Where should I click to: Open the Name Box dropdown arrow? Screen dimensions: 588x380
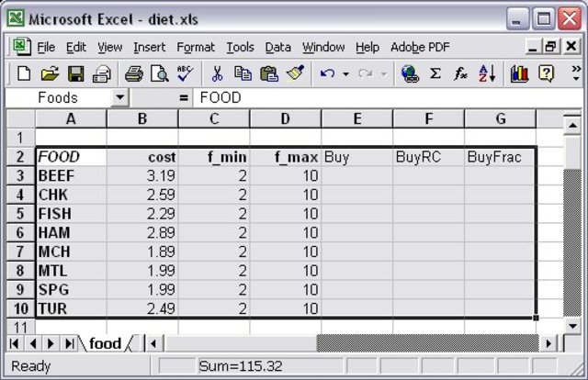pos(120,98)
